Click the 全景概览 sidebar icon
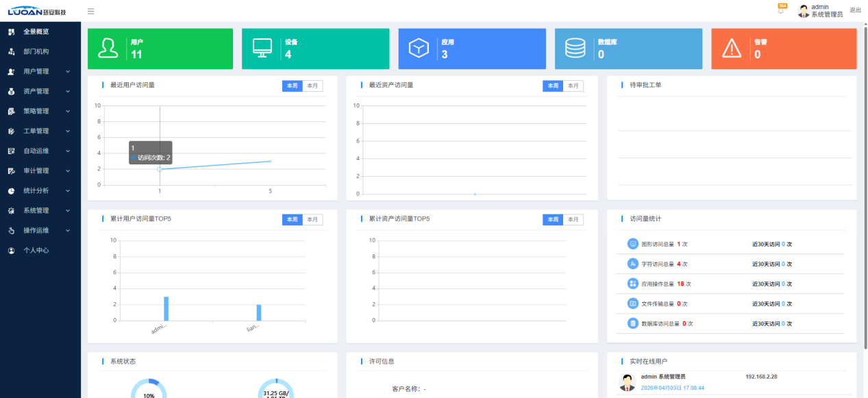The height and width of the screenshot is (398, 868). 11,32
